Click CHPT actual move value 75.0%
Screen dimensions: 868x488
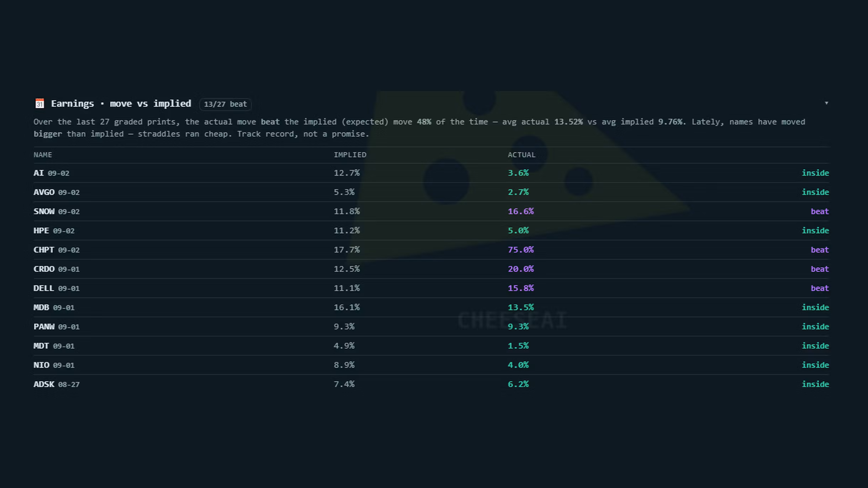point(521,250)
